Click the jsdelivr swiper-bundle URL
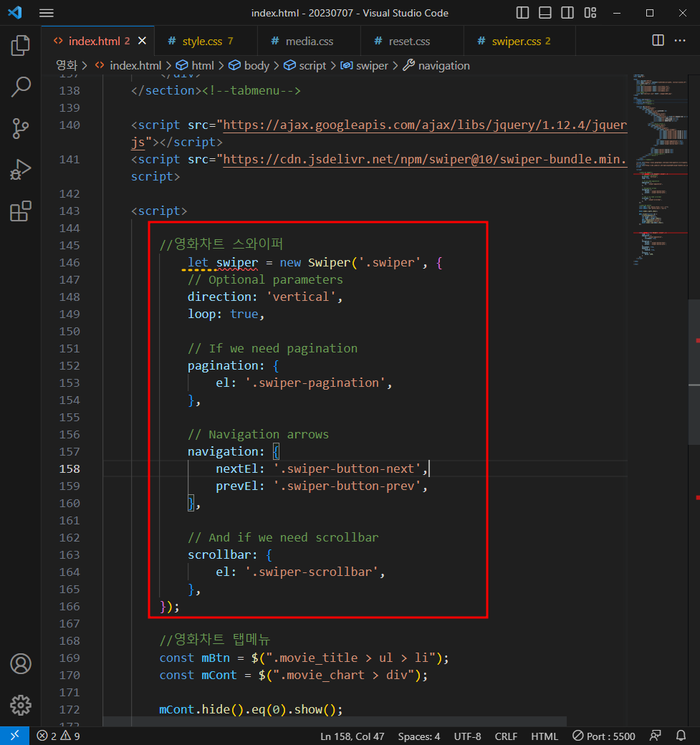Viewport: 700px width, 745px height. (425, 159)
